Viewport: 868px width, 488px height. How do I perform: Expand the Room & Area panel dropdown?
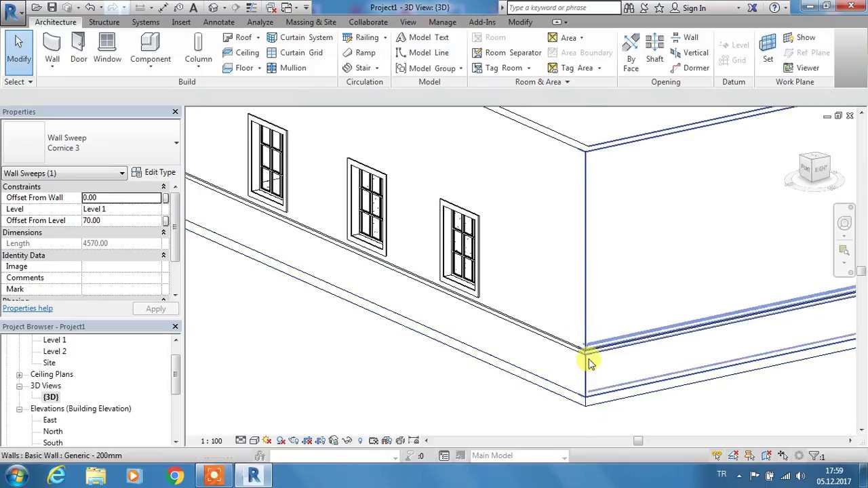tap(567, 82)
